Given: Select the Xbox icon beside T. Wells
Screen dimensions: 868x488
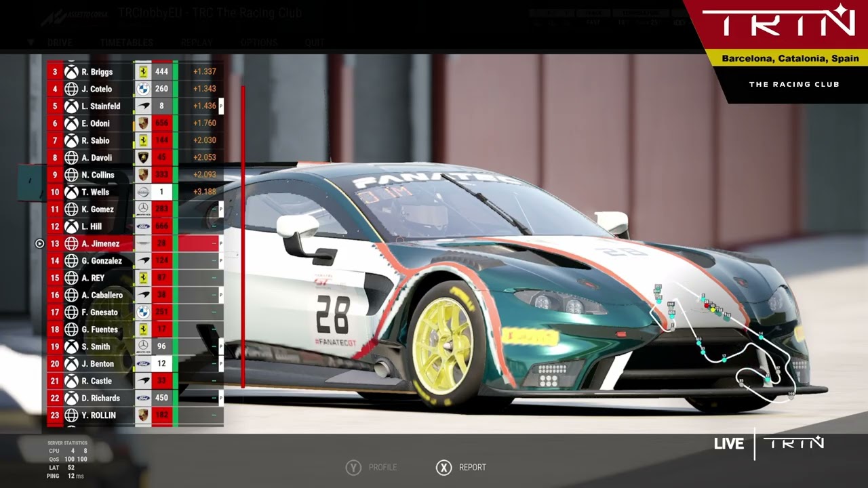Looking at the screenshot, I should [71, 192].
